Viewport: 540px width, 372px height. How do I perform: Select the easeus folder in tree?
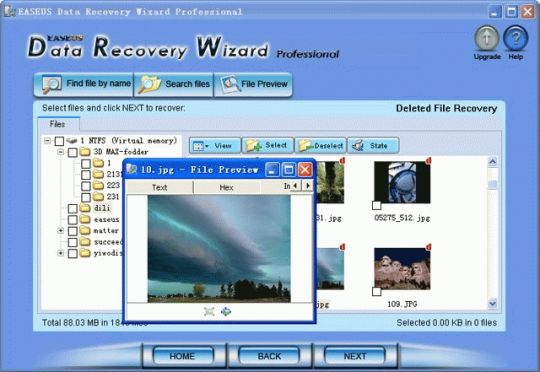coord(106,219)
